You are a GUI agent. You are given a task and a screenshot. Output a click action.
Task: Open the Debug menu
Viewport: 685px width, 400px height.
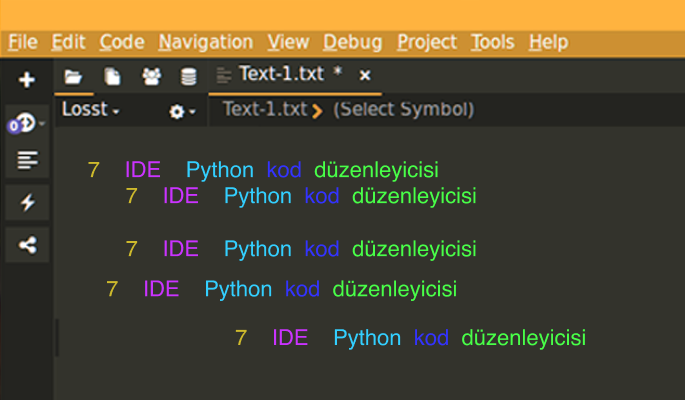(x=352, y=42)
